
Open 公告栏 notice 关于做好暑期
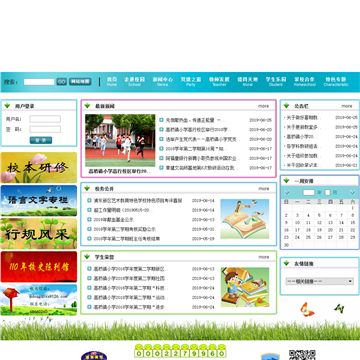pos(304,118)
